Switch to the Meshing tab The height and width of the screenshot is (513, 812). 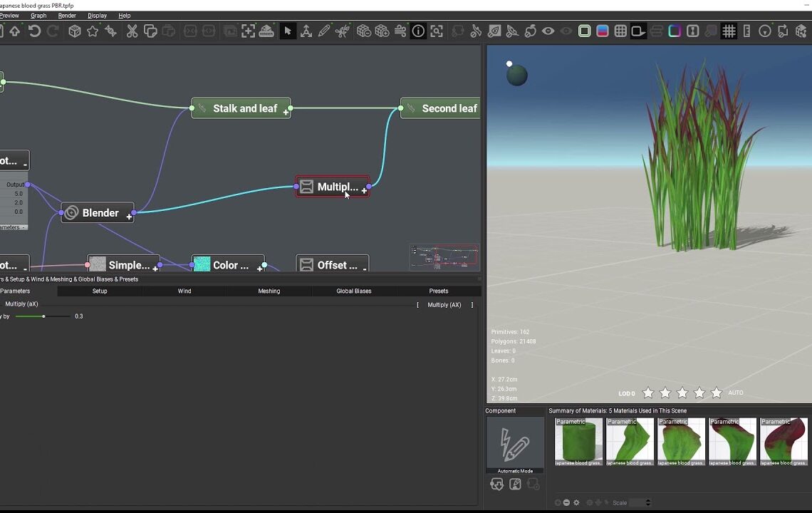point(269,291)
